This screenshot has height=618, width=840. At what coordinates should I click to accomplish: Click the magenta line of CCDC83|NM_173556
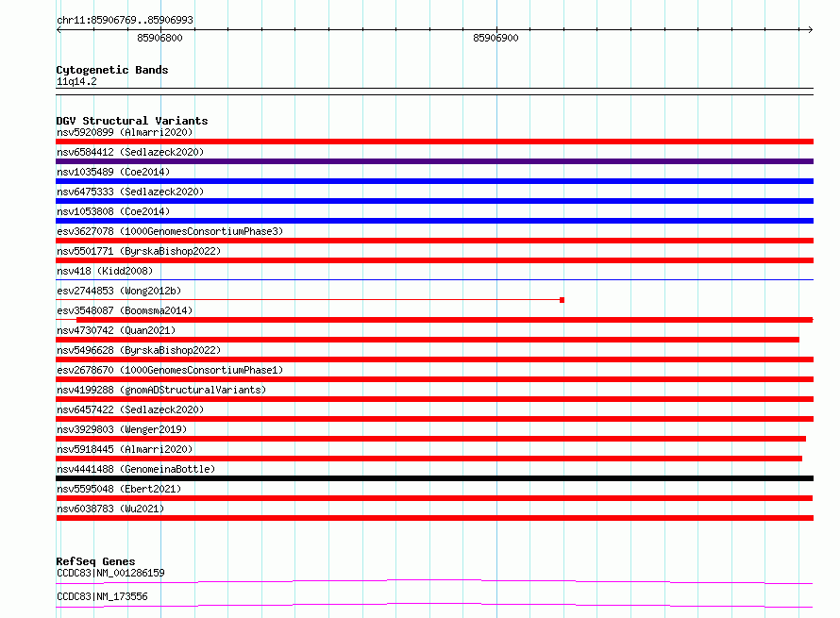(x=434, y=605)
